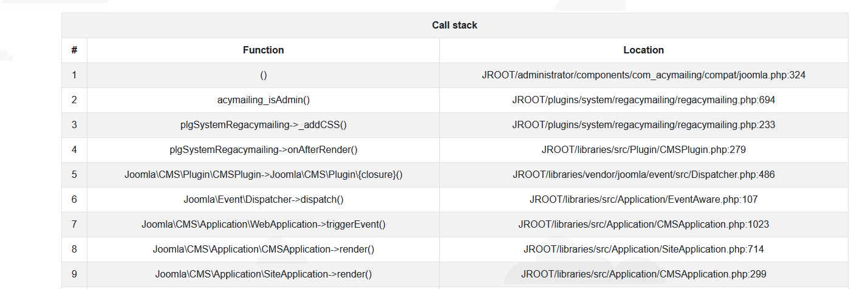Click the regacymailing.php:233 location text
The height and width of the screenshot is (289, 868).
click(643, 124)
